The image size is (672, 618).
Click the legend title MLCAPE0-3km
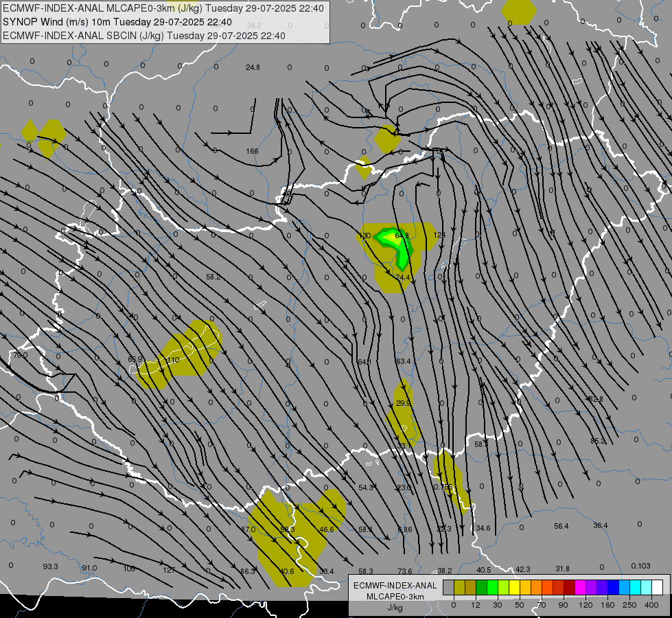point(395,597)
